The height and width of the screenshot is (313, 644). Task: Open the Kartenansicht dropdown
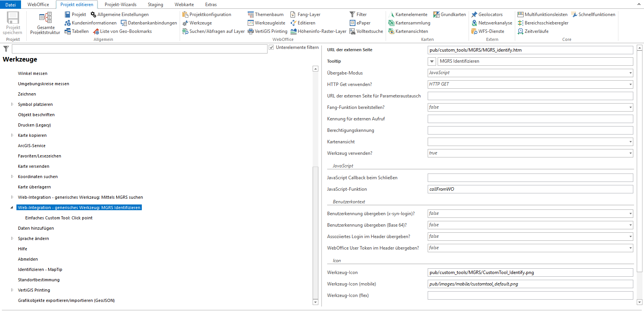pyautogui.click(x=630, y=142)
